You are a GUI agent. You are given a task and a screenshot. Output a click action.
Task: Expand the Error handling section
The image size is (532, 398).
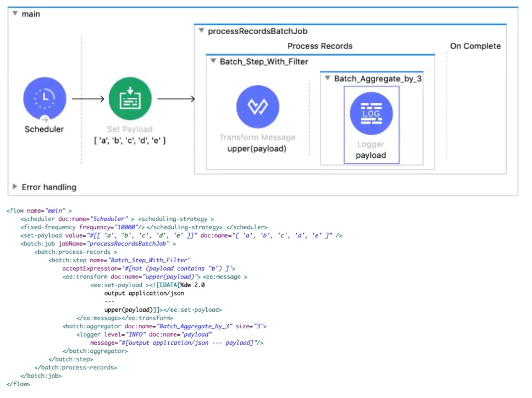click(15, 187)
